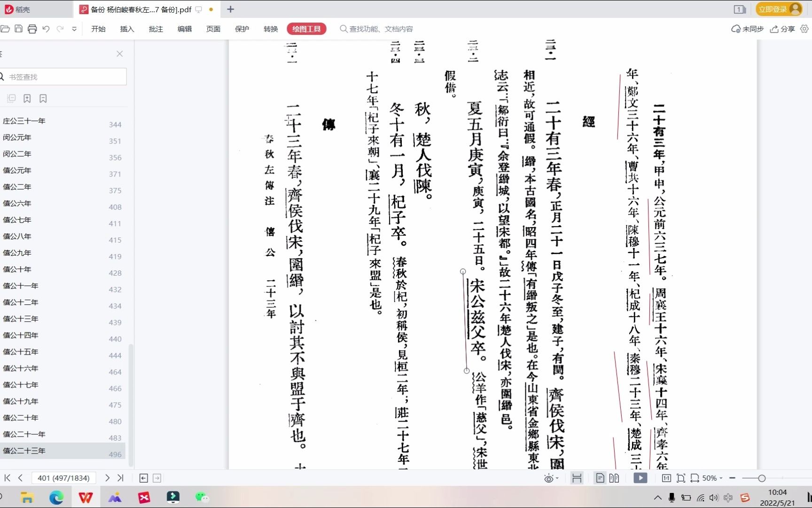Go to the previous page
812x508 pixels.
pyautogui.click(x=21, y=478)
